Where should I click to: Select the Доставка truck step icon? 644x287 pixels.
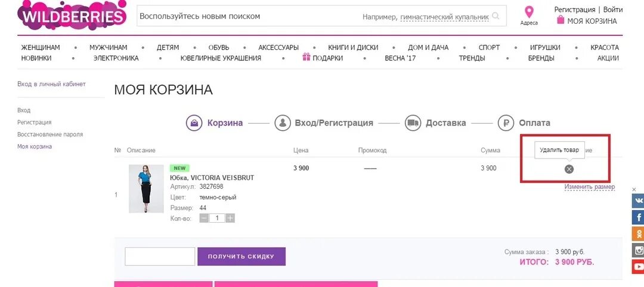pos(413,123)
